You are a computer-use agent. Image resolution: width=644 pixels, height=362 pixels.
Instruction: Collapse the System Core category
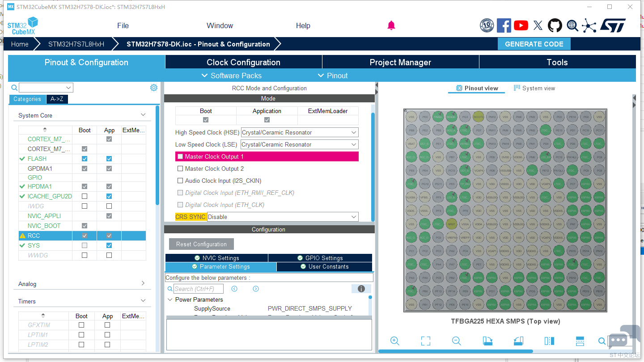tap(143, 115)
